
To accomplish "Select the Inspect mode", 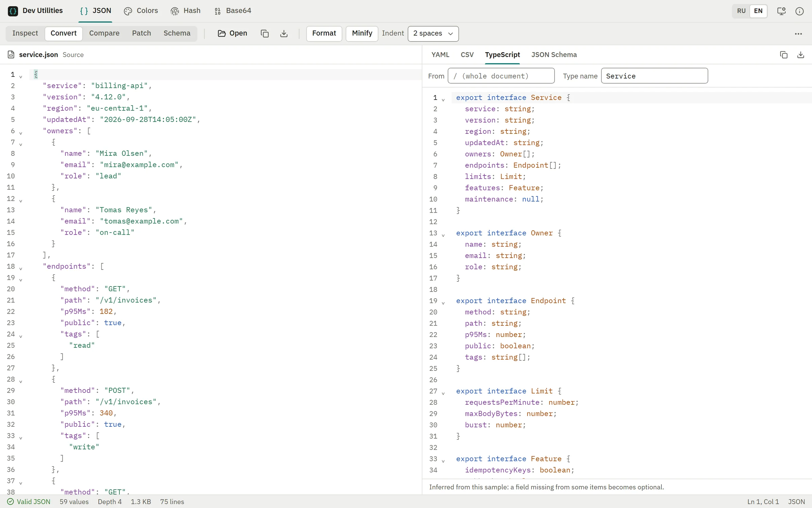I will (25, 33).
